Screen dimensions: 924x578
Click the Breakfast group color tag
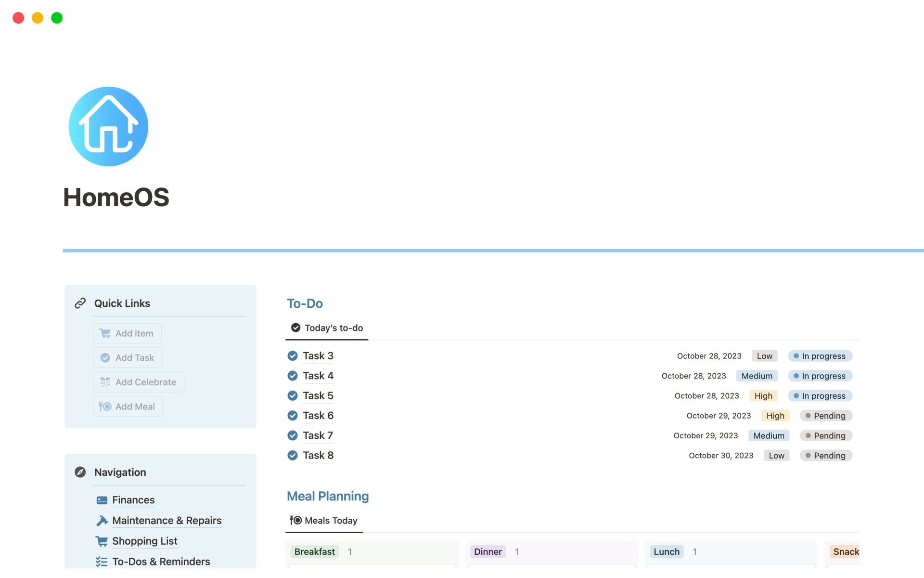point(314,552)
